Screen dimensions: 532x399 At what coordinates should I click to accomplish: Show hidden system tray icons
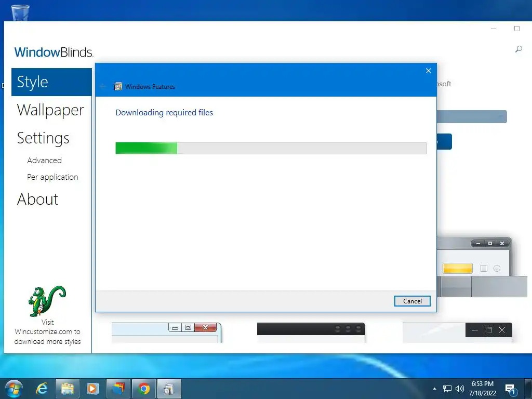pyautogui.click(x=435, y=389)
